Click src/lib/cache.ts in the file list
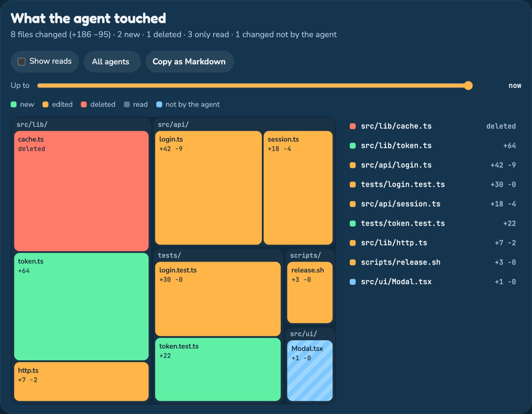Viewport: 532px width, 414px height. tap(433, 126)
